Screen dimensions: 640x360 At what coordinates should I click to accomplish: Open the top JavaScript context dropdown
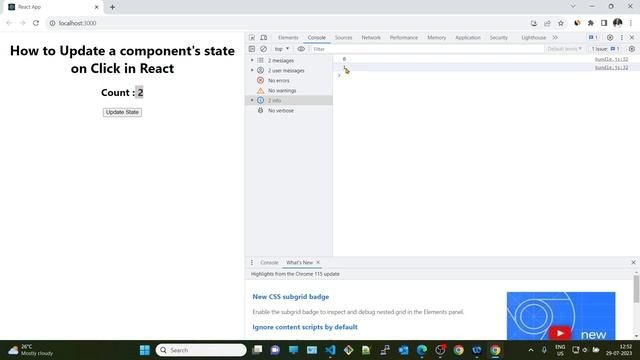(282, 49)
